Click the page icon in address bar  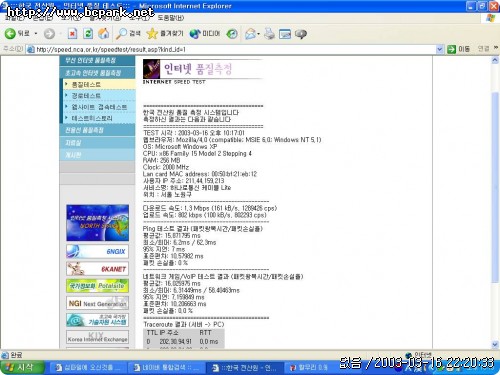click(31, 50)
